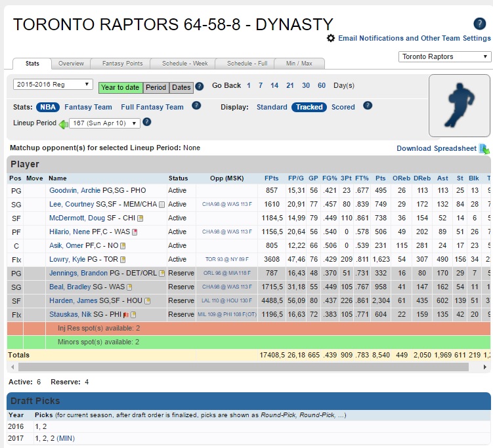Sort table by Ast column
Image resolution: width=493 pixels, height=448 pixels.
click(x=442, y=178)
